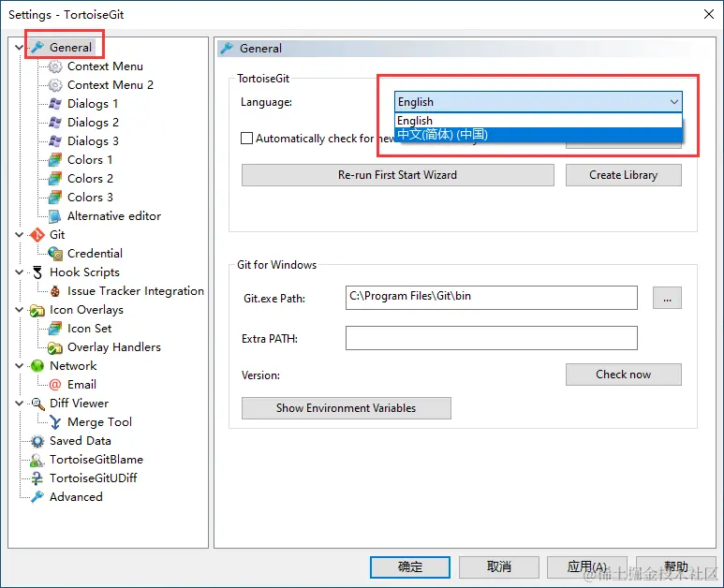
Task: Click the TortoiseGitBlame person icon
Action: click(37, 460)
